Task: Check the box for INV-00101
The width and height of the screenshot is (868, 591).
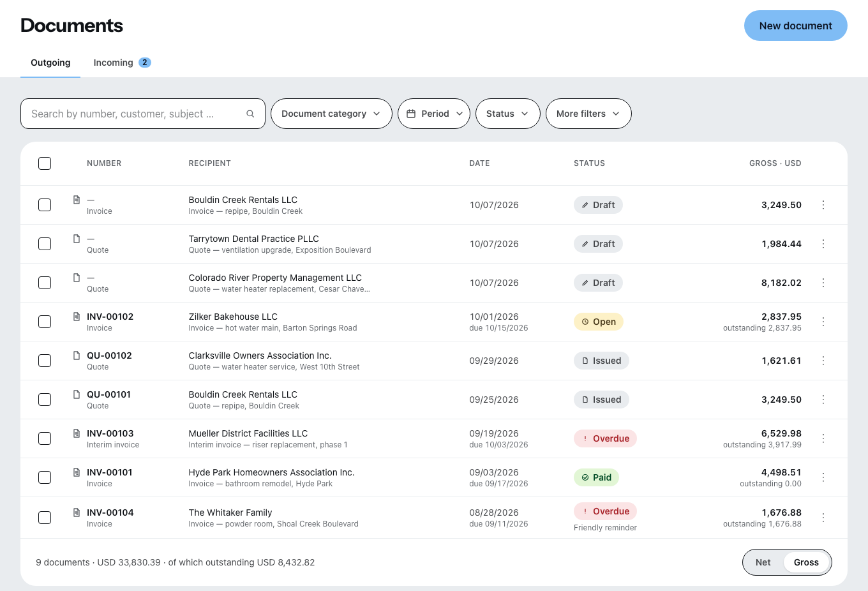Action: pyautogui.click(x=45, y=477)
